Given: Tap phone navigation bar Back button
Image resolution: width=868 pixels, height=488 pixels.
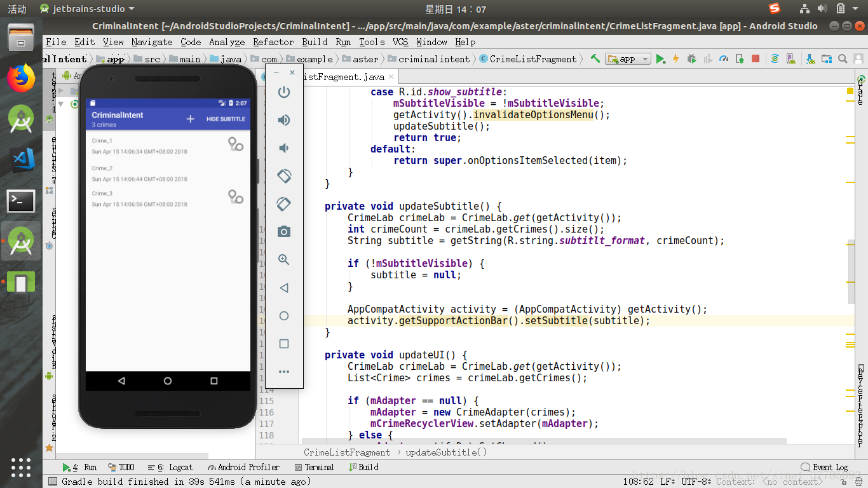Looking at the screenshot, I should click(x=121, y=381).
